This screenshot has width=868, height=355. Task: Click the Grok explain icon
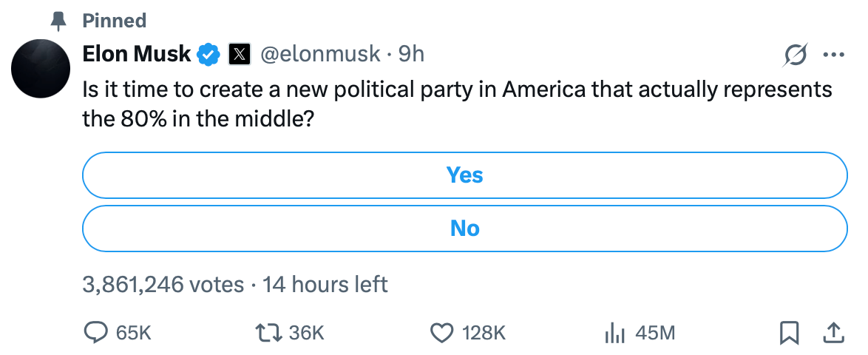[x=796, y=55]
